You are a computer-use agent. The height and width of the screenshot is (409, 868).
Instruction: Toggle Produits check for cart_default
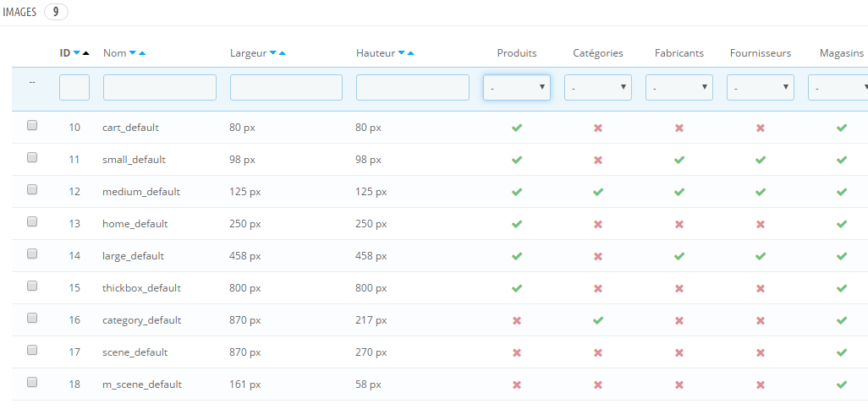pyautogui.click(x=516, y=128)
